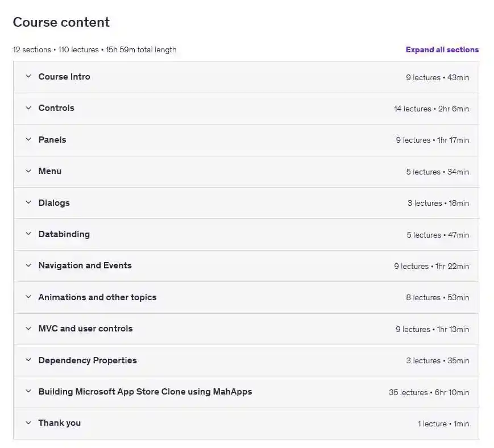Click the chevron beside Panels
The height and width of the screenshot is (448, 494).
point(28,140)
